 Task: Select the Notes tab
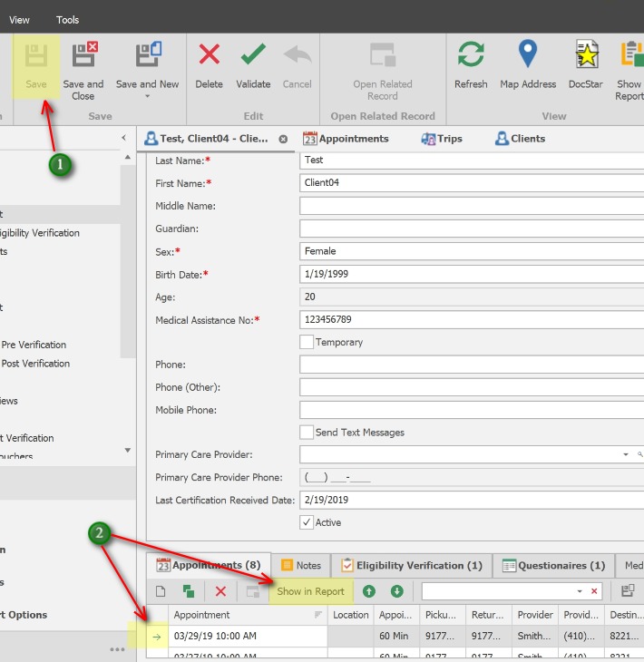[301, 565]
